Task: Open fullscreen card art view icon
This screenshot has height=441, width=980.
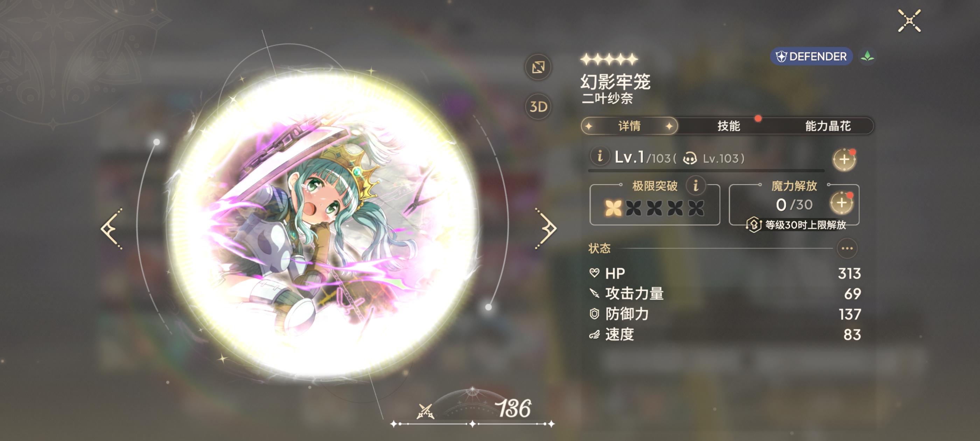Action: 538,67
